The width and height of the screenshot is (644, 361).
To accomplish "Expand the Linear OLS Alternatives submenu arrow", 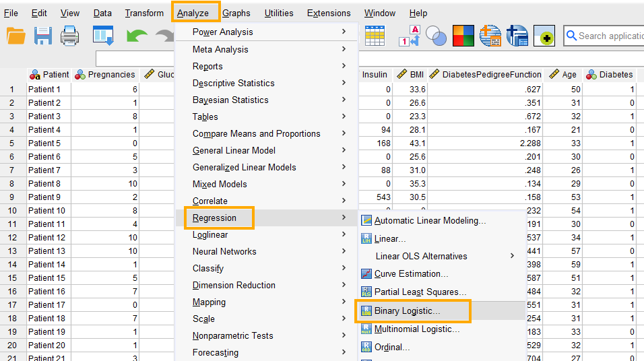I will pyautogui.click(x=512, y=256).
